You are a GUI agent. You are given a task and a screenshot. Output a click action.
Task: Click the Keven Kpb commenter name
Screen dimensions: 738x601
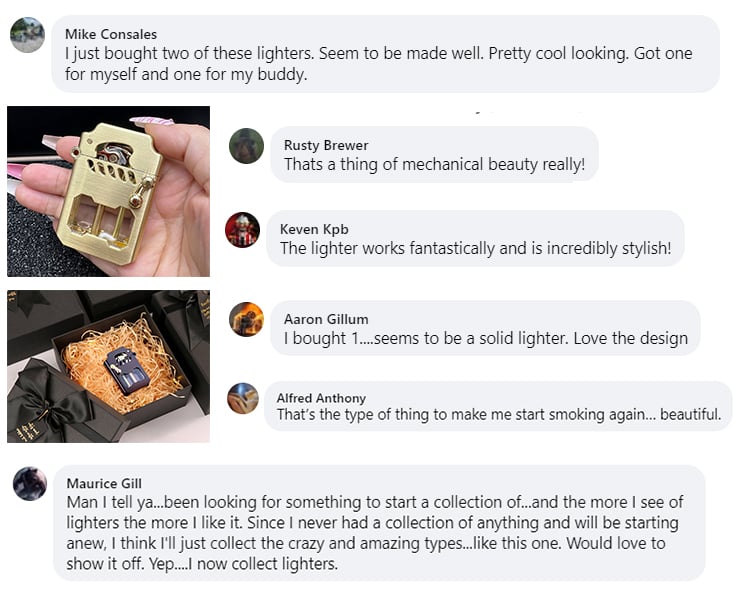tap(314, 229)
